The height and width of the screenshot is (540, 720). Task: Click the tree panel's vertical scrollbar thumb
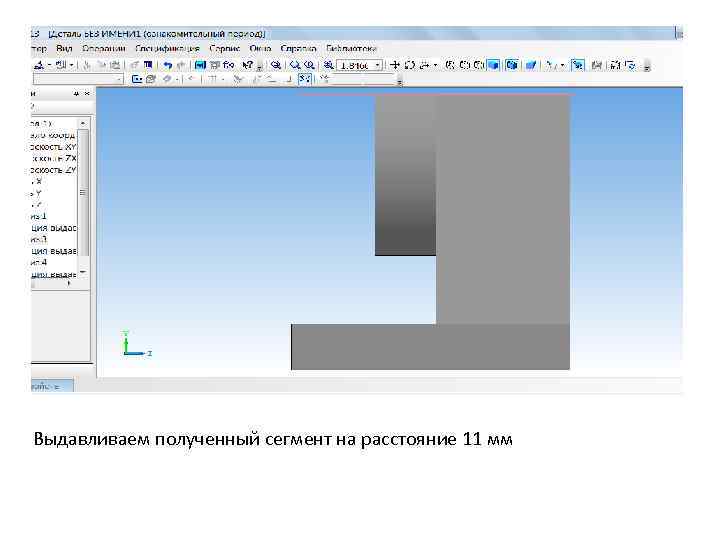(x=83, y=193)
